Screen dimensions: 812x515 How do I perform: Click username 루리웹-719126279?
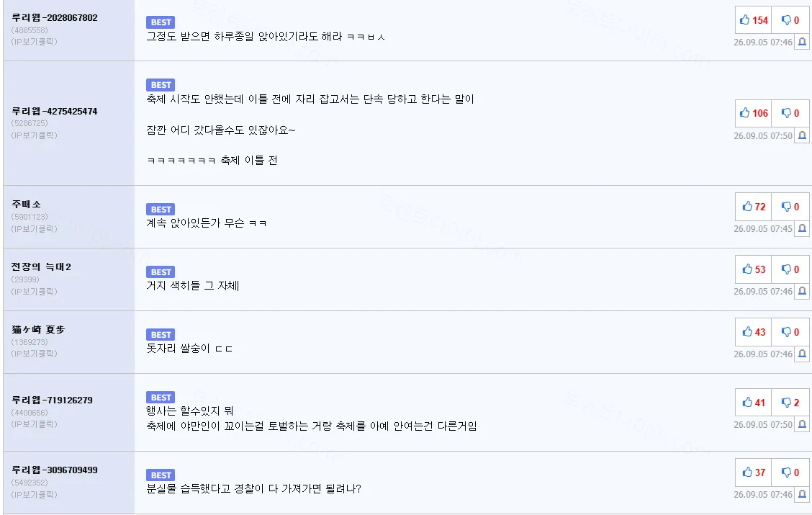(52, 400)
